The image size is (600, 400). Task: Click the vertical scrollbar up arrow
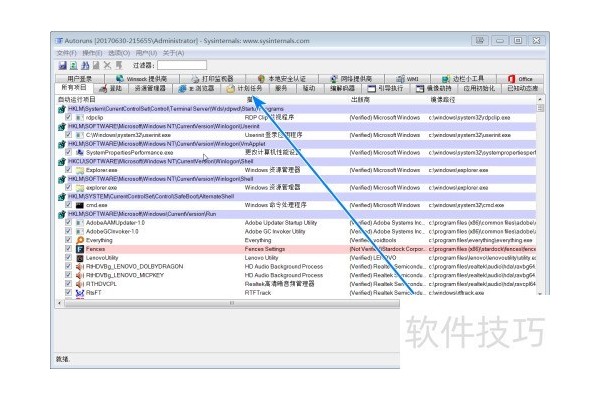click(x=540, y=100)
